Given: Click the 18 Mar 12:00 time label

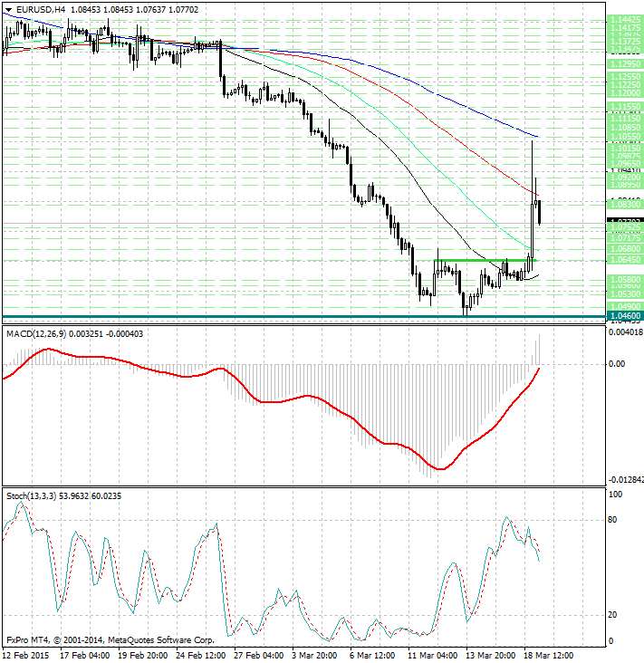Looking at the screenshot, I should pyautogui.click(x=548, y=656).
